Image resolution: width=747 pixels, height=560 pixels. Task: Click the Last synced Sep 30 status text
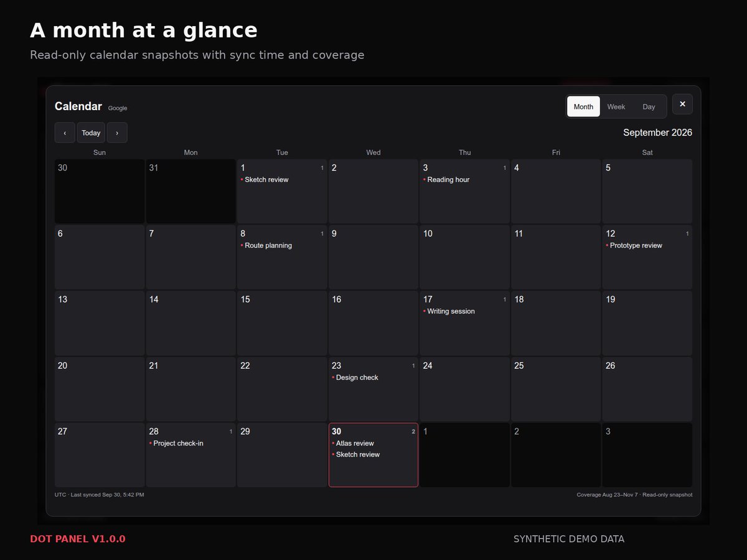point(108,495)
